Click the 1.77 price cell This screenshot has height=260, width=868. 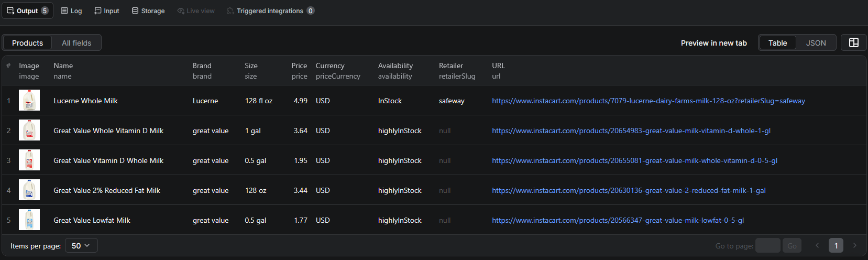coord(301,220)
